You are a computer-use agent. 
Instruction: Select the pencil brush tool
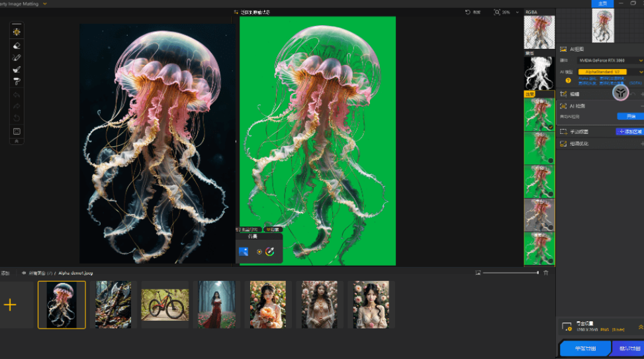17,58
